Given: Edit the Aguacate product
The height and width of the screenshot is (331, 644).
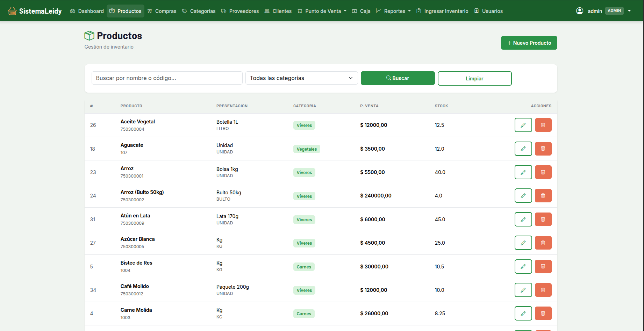Looking at the screenshot, I should click(523, 149).
